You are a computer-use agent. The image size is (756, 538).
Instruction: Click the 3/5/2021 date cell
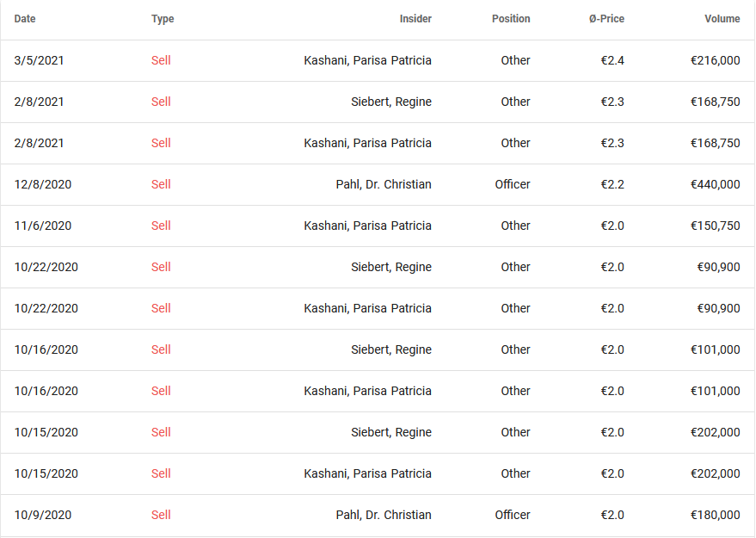pyautogui.click(x=40, y=60)
